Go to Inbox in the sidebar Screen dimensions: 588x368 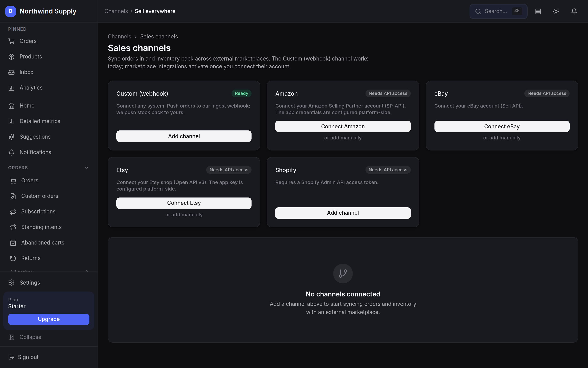tap(49, 72)
